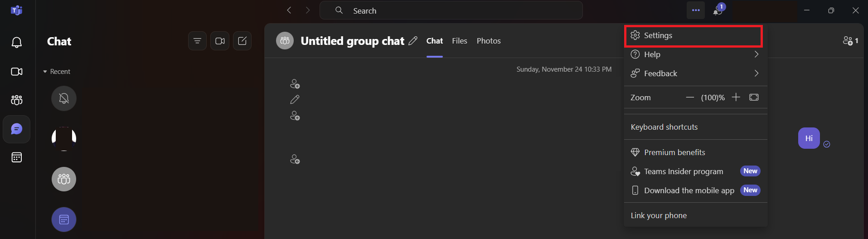Open the participants list showing 1

[850, 41]
